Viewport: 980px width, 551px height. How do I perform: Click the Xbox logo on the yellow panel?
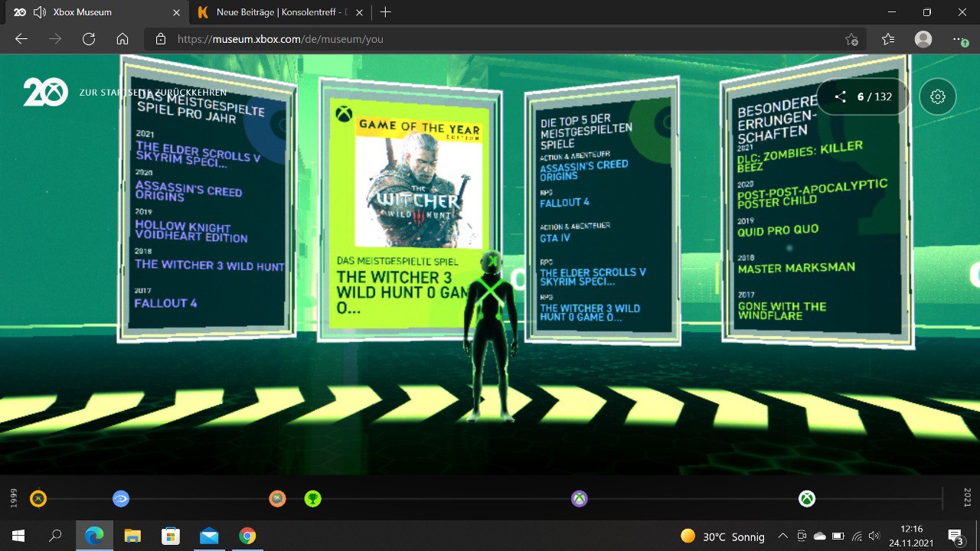click(x=344, y=115)
